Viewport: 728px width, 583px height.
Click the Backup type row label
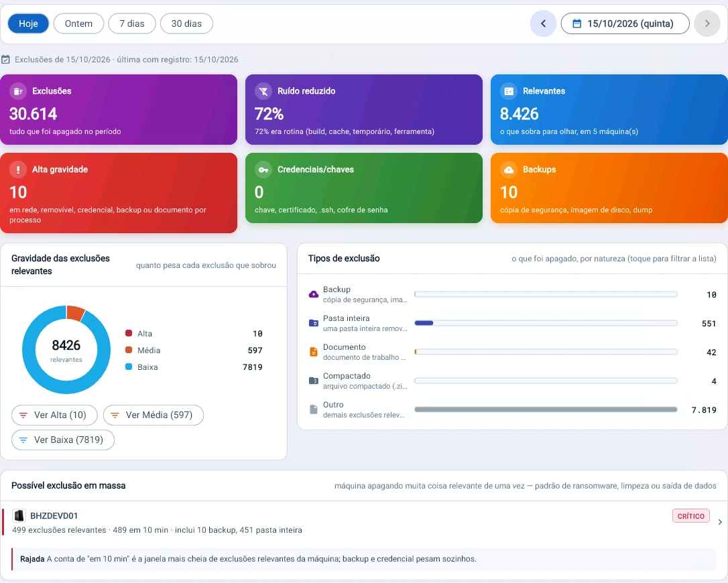pos(337,289)
